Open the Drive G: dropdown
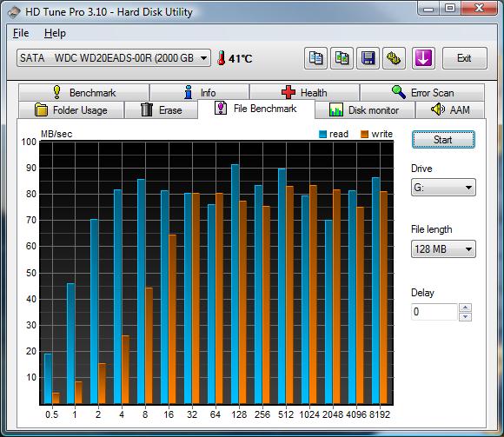The height and width of the screenshot is (437, 504). coord(443,188)
